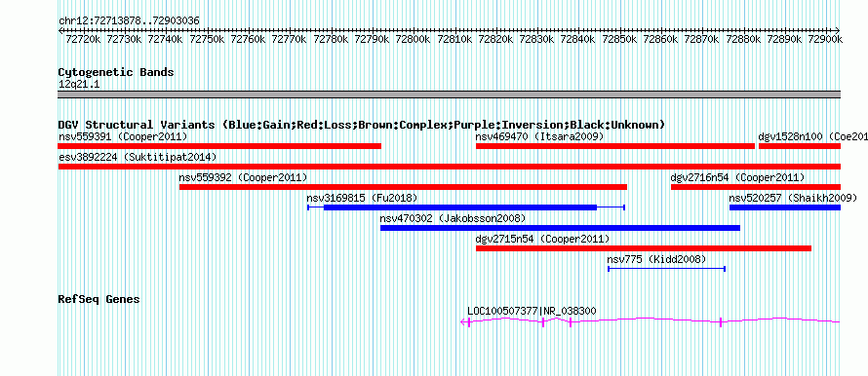This screenshot has width=868, height=376.
Task: Open the dgv2716n54 (Cooper2011) red bar
Action: pos(756,187)
